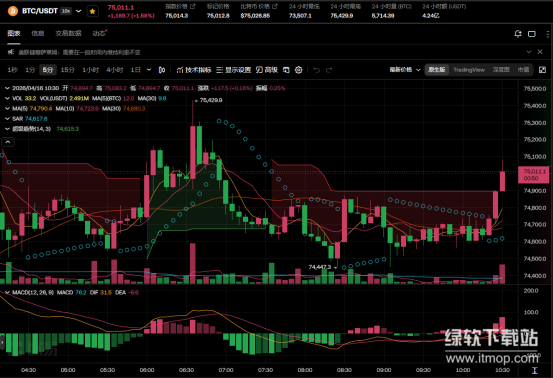Click the SAR value 74,617.6

(x=36, y=119)
